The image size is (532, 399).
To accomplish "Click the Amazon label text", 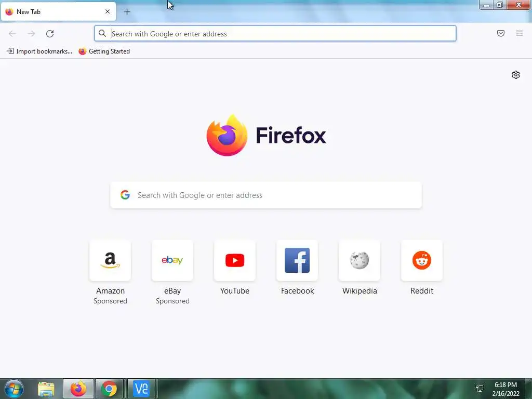I will [110, 291].
